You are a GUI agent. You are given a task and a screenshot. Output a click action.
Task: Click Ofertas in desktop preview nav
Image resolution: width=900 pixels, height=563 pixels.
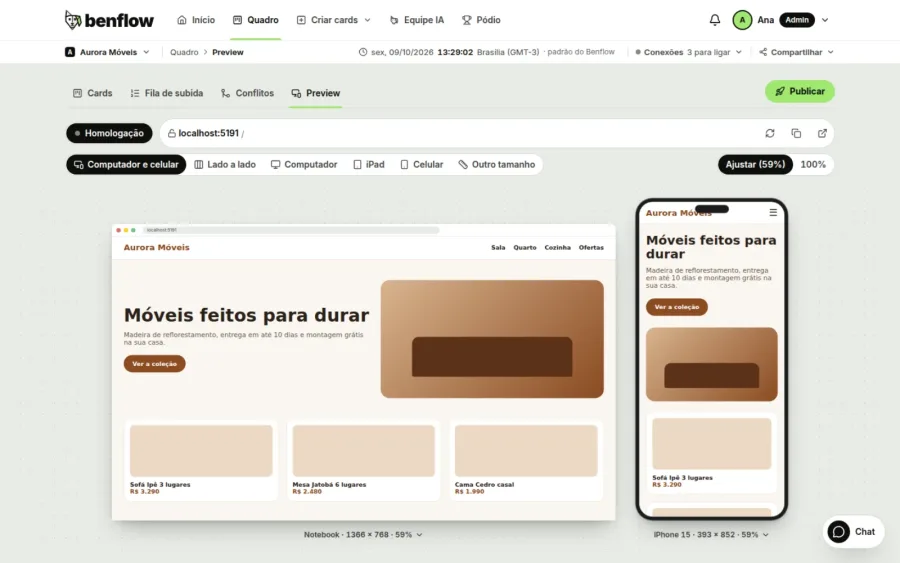pyautogui.click(x=591, y=248)
